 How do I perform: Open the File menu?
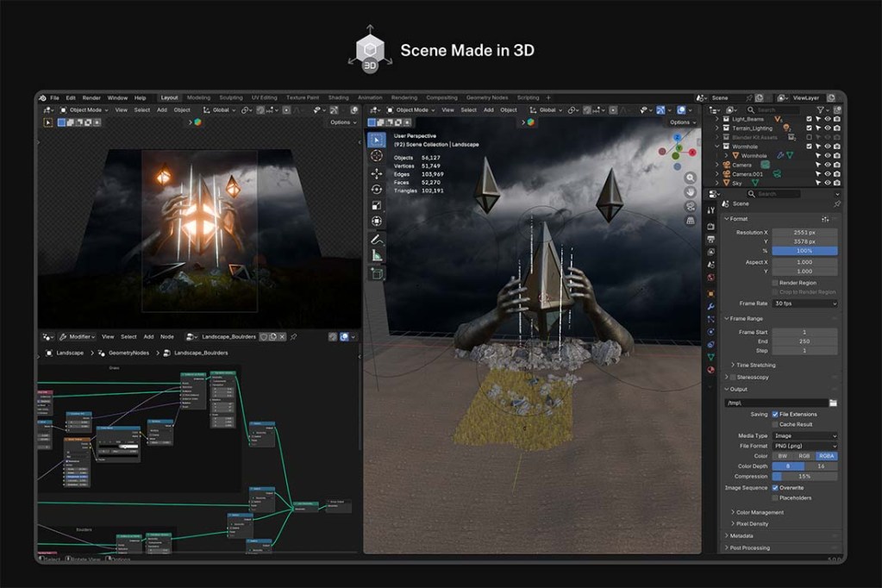54,98
